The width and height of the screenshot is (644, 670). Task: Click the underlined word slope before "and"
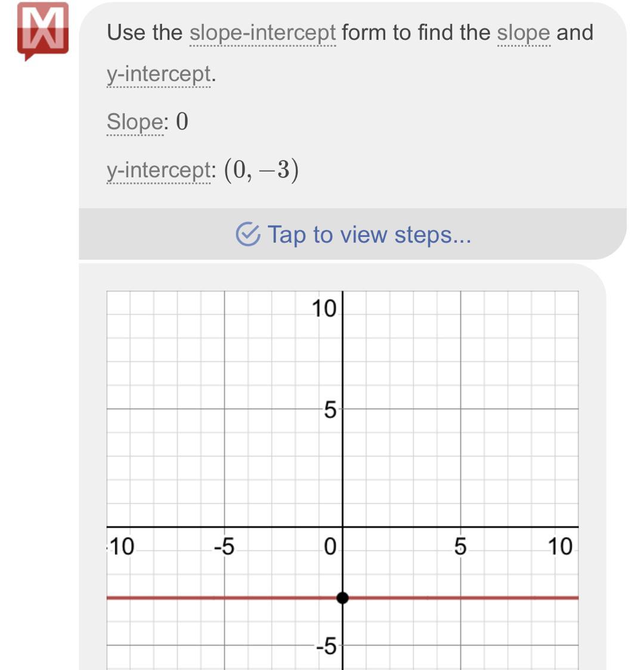(x=524, y=33)
